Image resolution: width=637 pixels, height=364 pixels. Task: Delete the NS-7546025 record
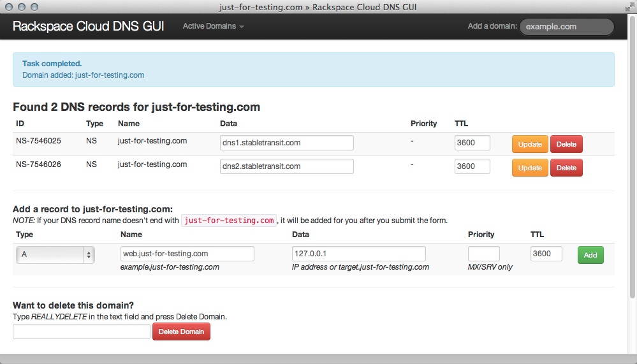point(566,144)
